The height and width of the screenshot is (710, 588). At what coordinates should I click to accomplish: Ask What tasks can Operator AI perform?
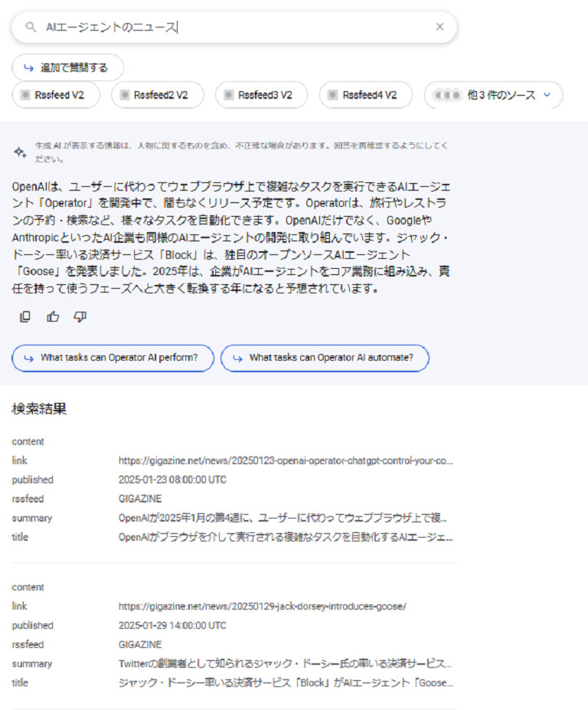[x=113, y=358]
